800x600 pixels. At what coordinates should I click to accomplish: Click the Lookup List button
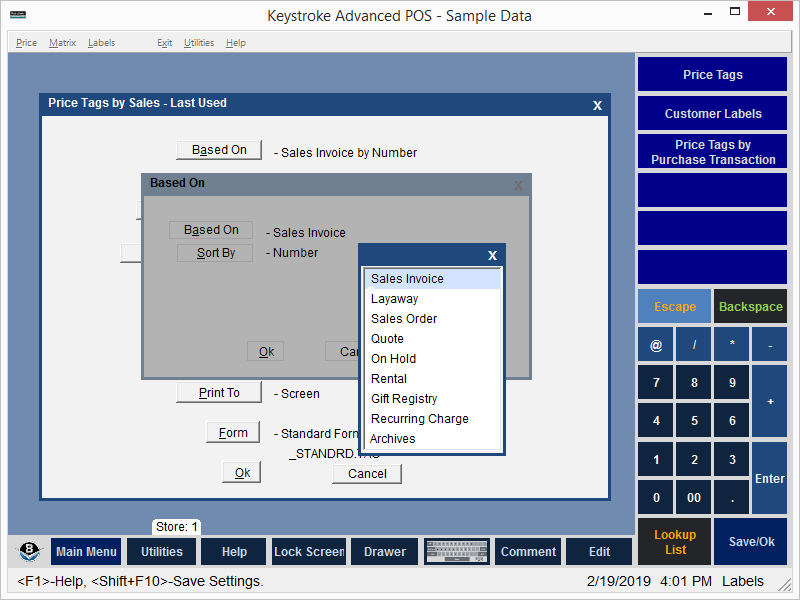point(675,542)
